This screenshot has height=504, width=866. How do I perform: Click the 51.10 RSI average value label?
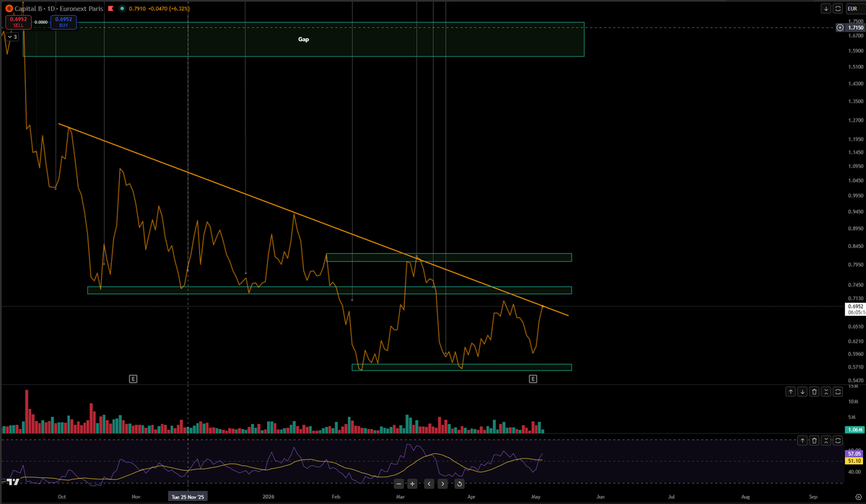tap(854, 460)
